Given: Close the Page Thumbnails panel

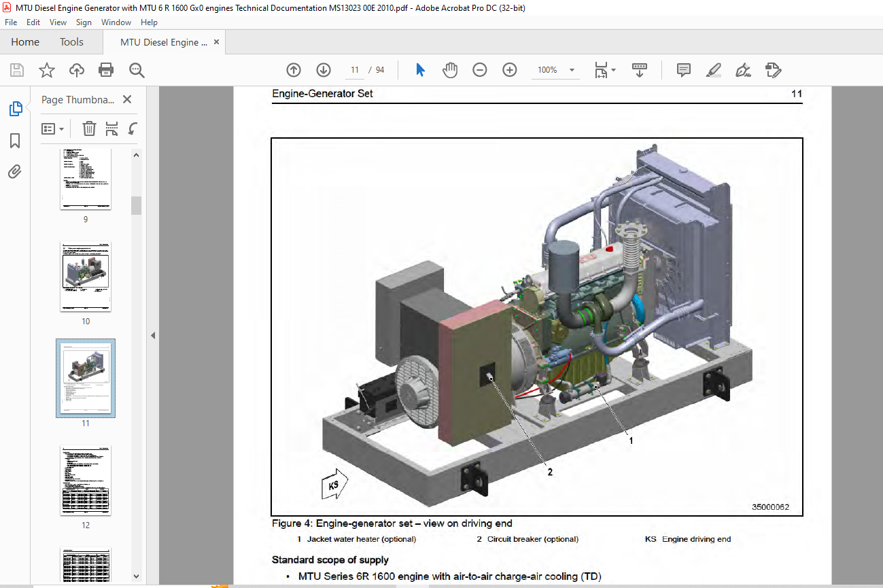Looking at the screenshot, I should [x=127, y=99].
